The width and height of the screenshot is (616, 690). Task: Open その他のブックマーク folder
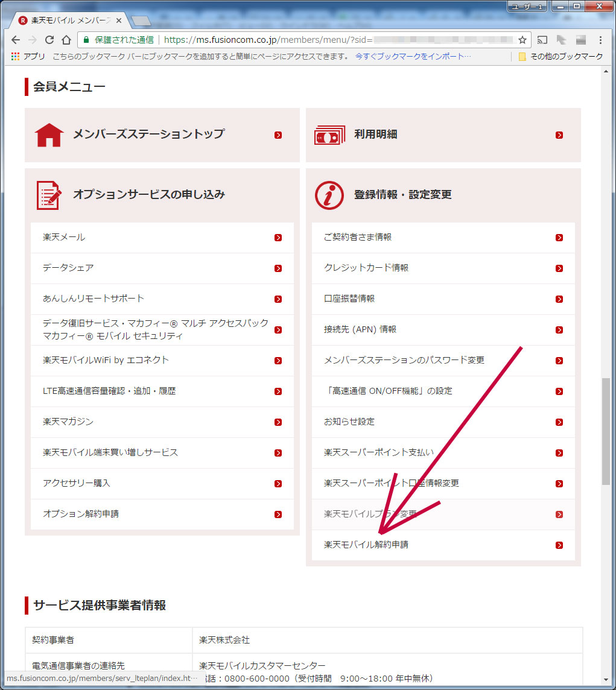click(x=560, y=56)
